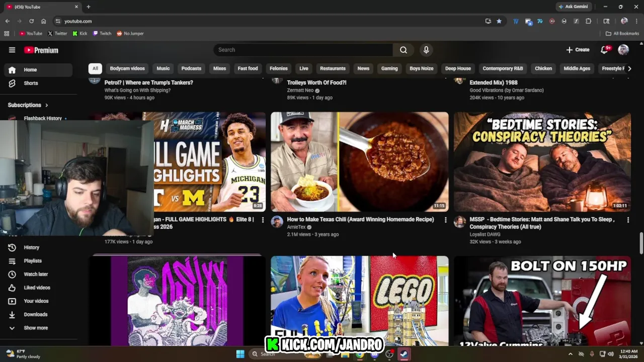The image size is (644, 362).
Task: Open the YouTube guide hamburger menu
Action: (x=12, y=50)
